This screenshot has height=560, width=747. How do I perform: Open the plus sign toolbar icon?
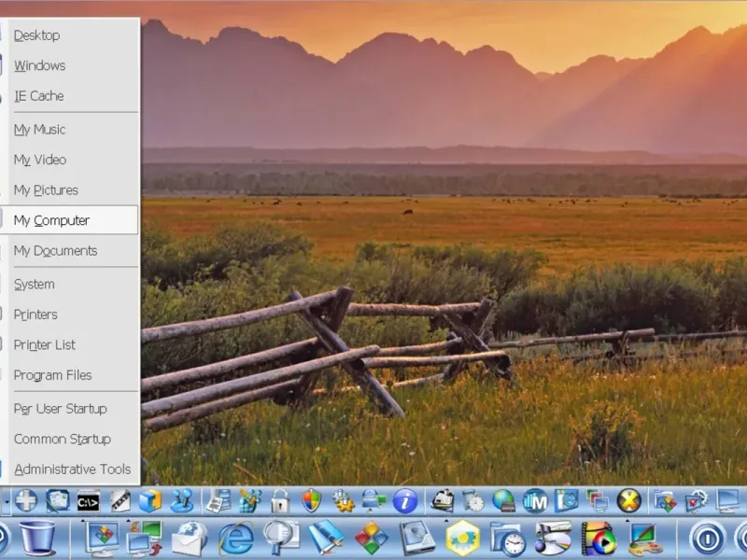click(26, 501)
